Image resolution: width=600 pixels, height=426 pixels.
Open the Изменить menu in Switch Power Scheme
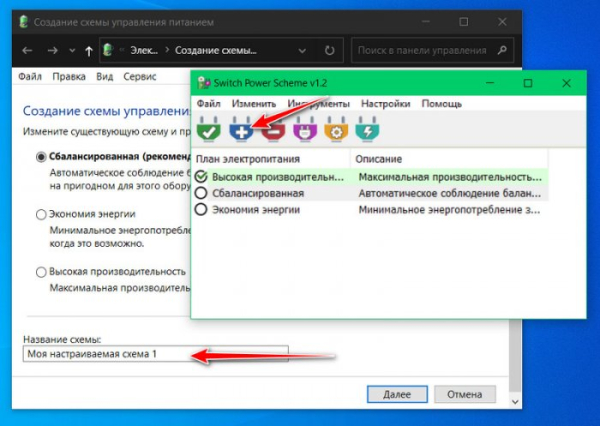point(254,103)
